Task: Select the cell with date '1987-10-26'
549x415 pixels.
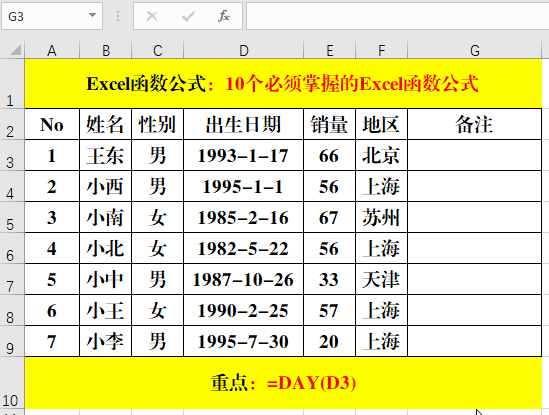Action: pos(243,279)
